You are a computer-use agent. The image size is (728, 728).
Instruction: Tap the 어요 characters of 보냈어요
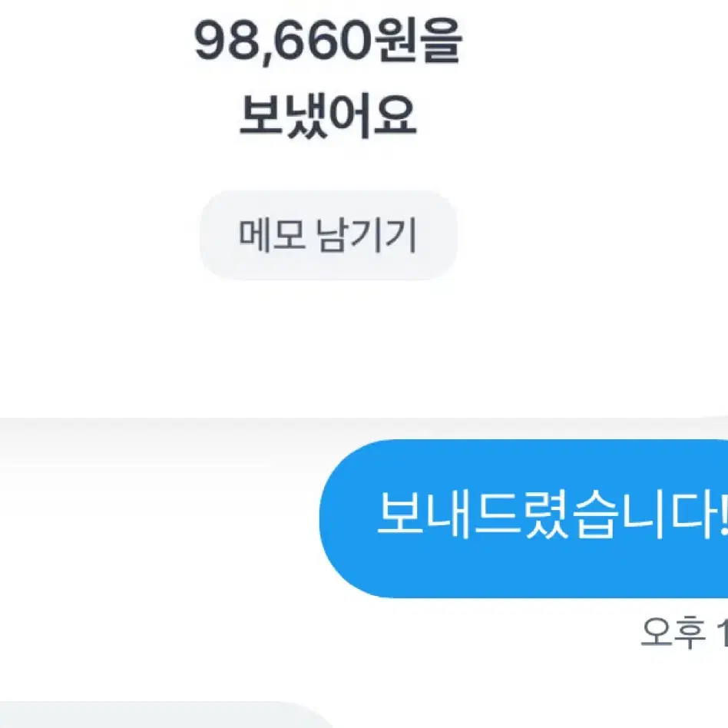[x=372, y=115]
